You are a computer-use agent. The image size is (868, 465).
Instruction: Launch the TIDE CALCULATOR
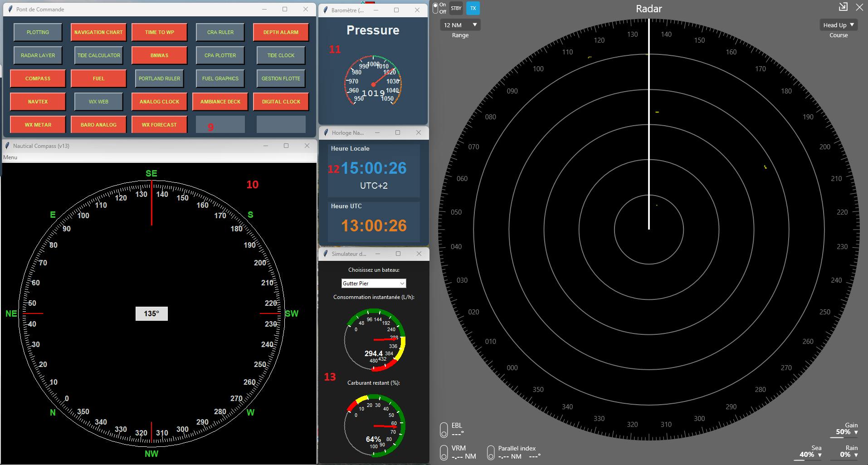(98, 55)
